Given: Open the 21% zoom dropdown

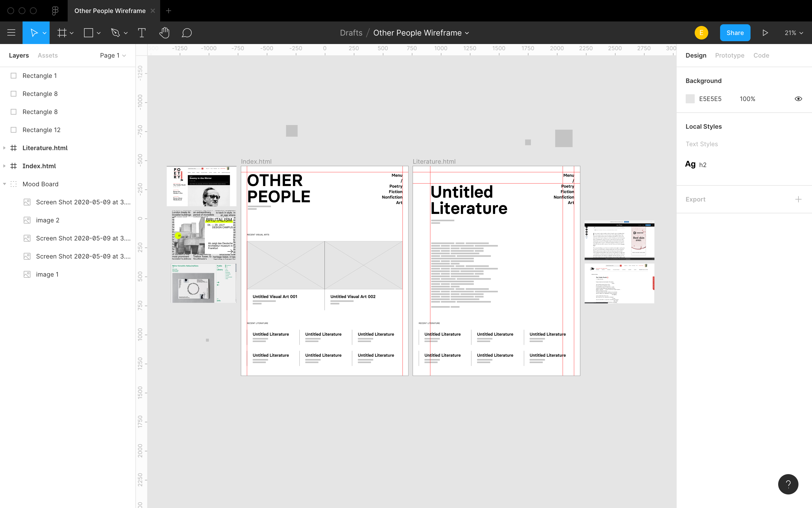Looking at the screenshot, I should [794, 32].
